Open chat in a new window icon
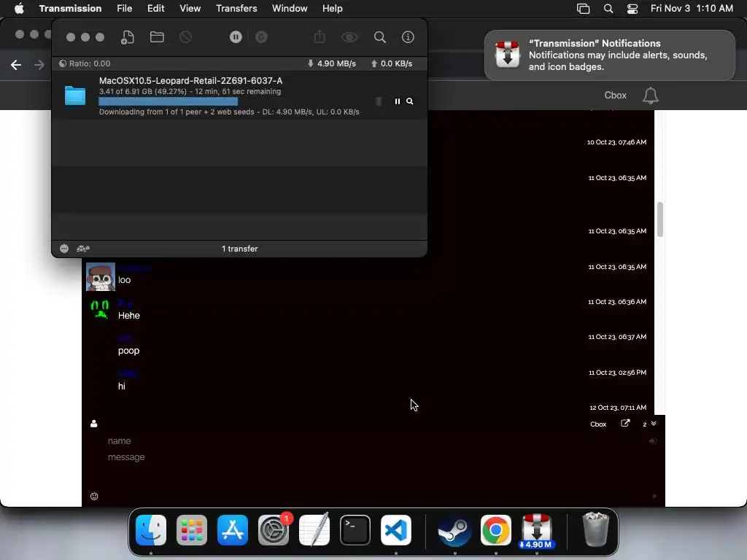The width and height of the screenshot is (747, 560). [625, 424]
